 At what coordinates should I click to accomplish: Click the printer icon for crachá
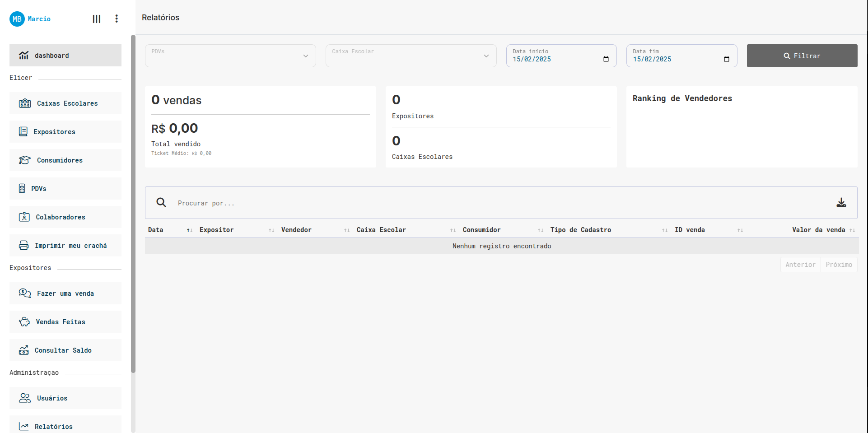click(23, 245)
